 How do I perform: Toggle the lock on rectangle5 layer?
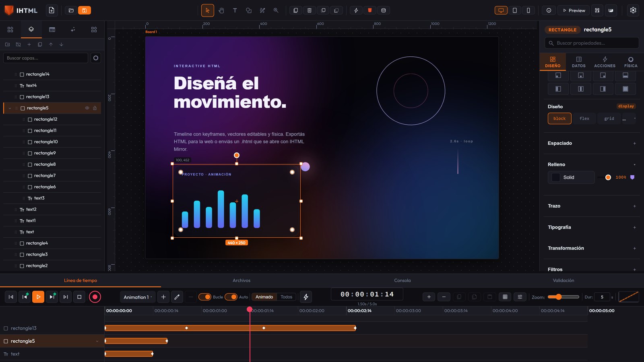pyautogui.click(x=95, y=108)
